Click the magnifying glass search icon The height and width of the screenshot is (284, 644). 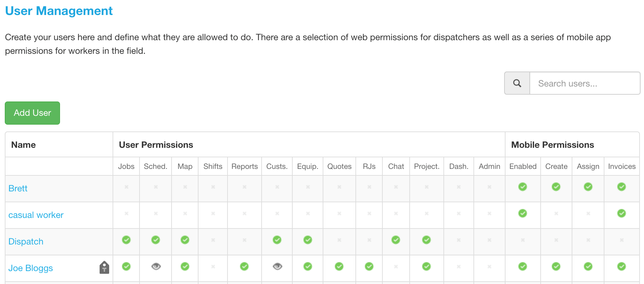pyautogui.click(x=517, y=83)
